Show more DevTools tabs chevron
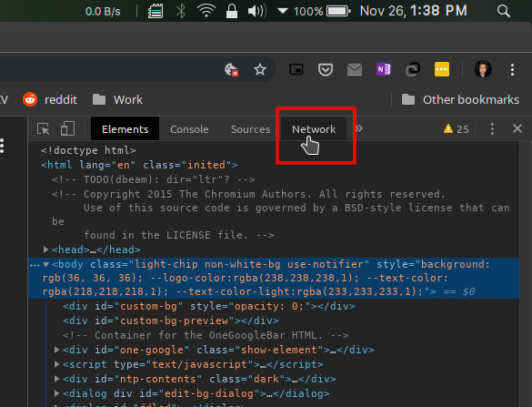 [358, 128]
